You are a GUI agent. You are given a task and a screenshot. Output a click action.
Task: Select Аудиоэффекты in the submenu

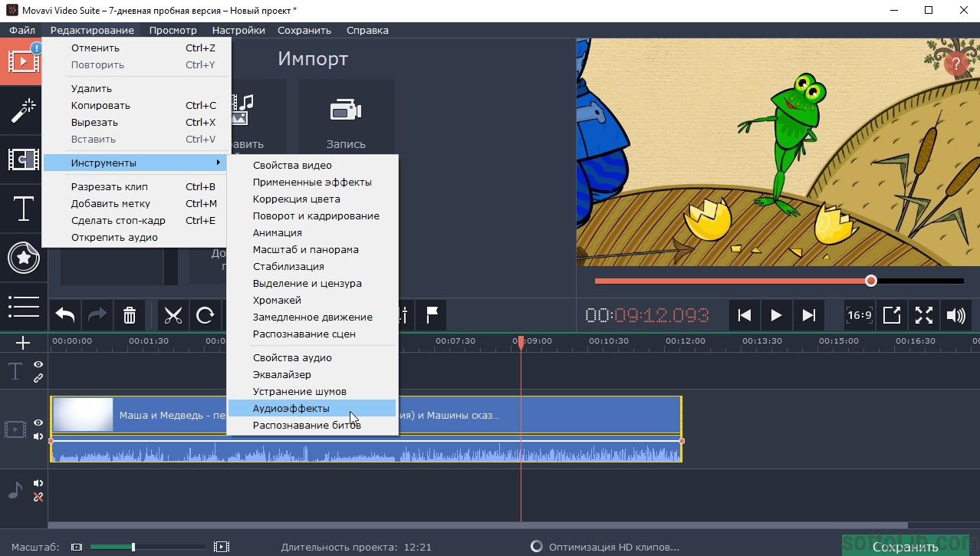(312, 408)
